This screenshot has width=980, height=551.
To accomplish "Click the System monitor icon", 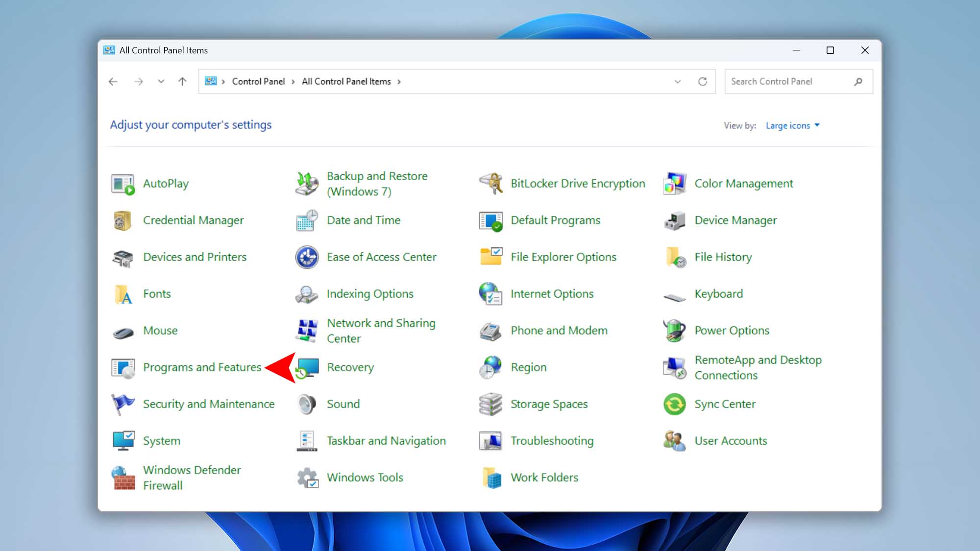I will [123, 441].
